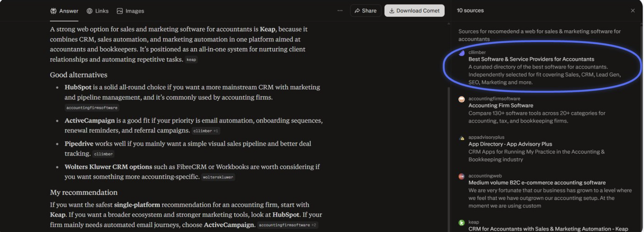Click the '10 sources' heading
The height and width of the screenshot is (232, 644).
pyautogui.click(x=470, y=10)
